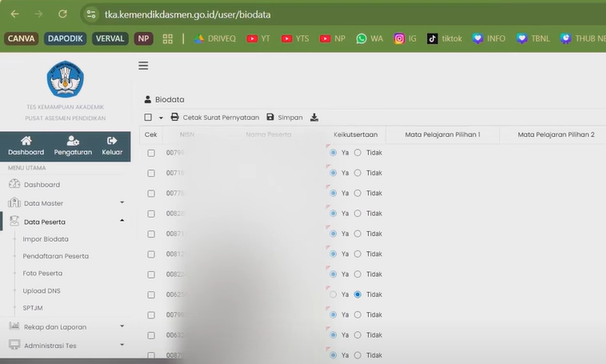
Task: Click the browser forward arrow
Action: [x=38, y=14]
